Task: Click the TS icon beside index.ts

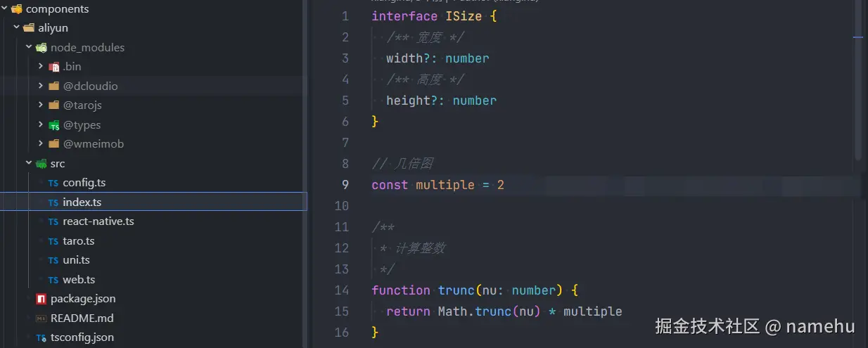Action: point(53,202)
